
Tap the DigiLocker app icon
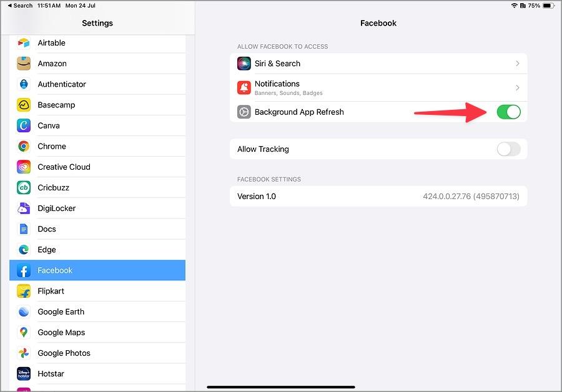(x=24, y=208)
